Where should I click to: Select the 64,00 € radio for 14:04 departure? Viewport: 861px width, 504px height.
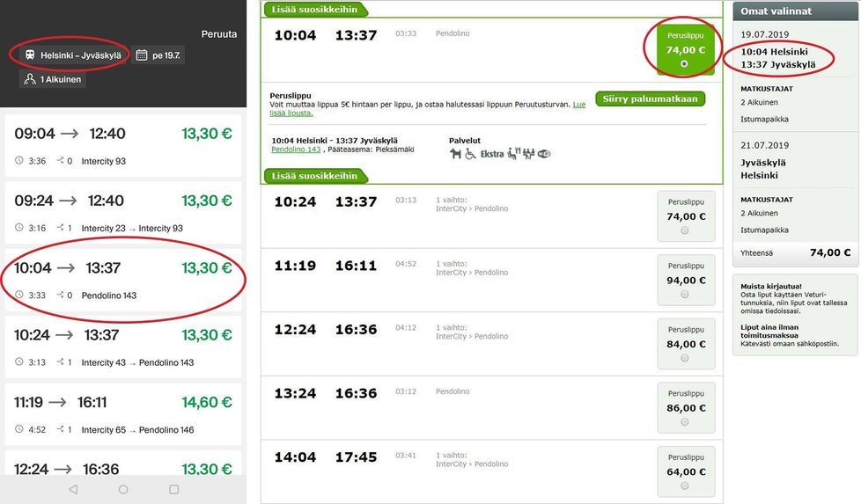click(685, 486)
